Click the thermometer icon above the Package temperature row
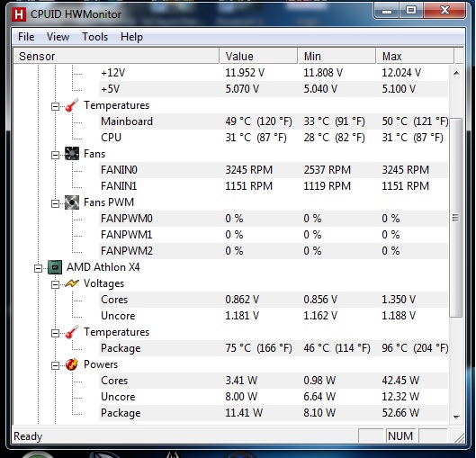The image size is (476, 458). coord(72,332)
